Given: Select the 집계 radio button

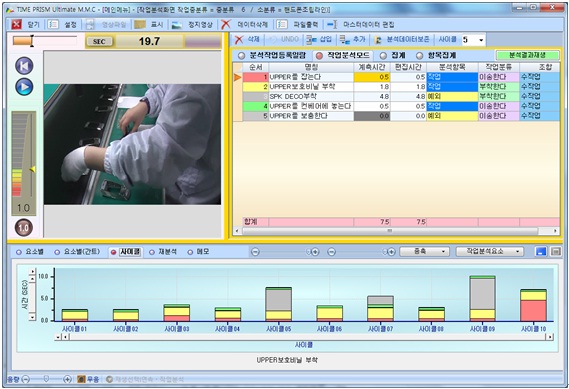Looking at the screenshot, I should (383, 56).
